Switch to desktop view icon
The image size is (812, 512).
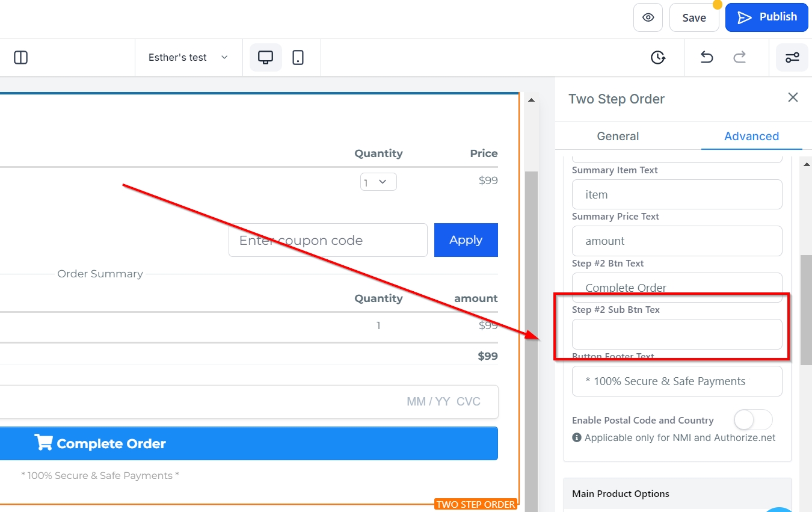tap(265, 58)
